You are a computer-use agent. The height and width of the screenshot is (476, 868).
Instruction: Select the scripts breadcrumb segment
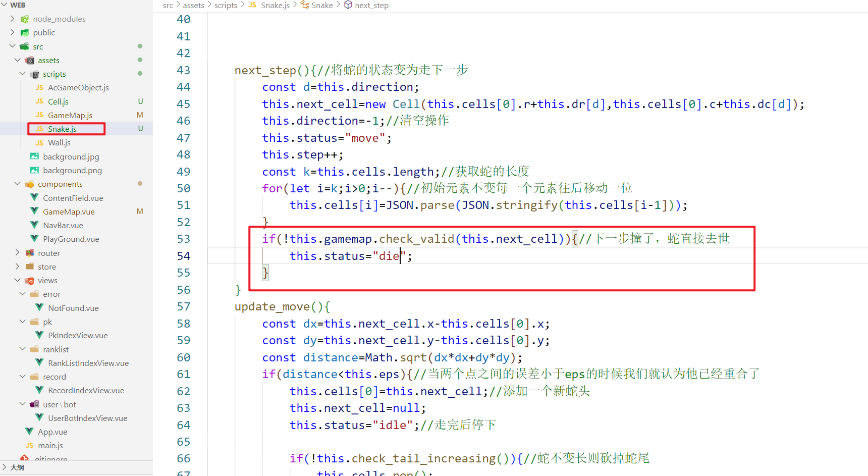point(226,5)
